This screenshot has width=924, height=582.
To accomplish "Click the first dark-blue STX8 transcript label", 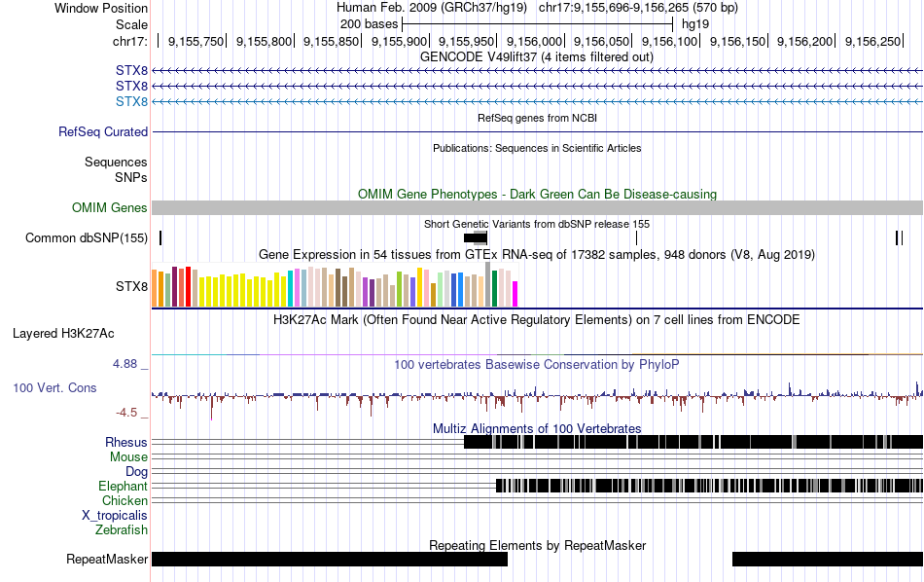I will [131, 71].
